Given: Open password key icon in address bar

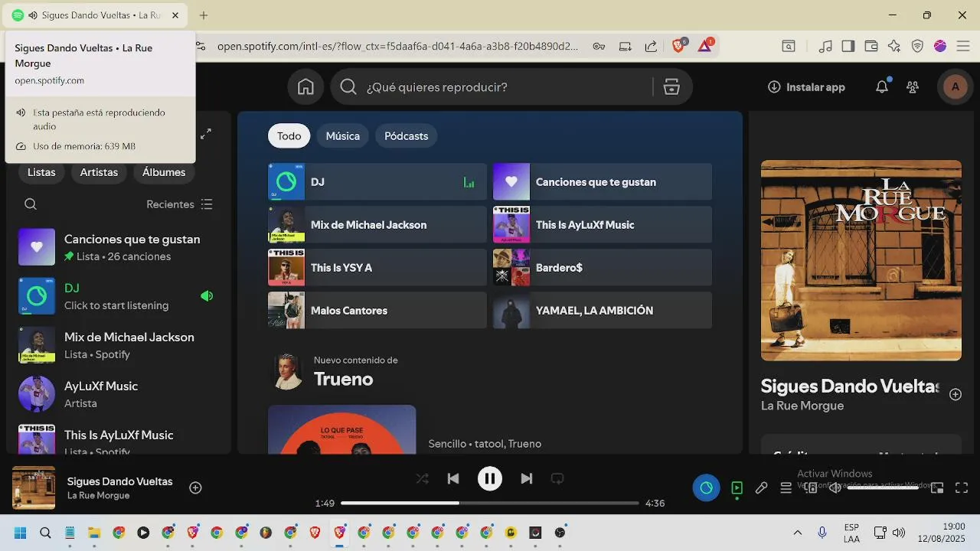Looking at the screenshot, I should tap(599, 46).
